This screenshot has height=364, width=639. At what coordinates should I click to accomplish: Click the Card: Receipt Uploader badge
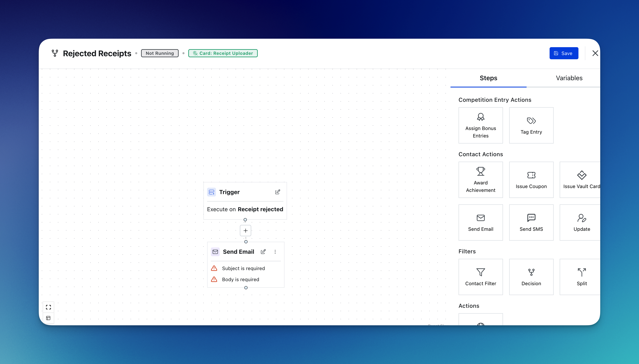pos(223,53)
